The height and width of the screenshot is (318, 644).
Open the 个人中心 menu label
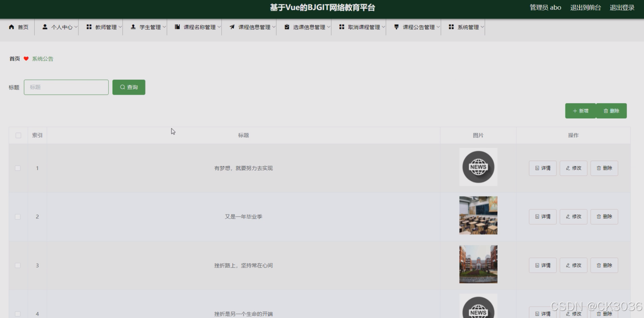(x=62, y=27)
